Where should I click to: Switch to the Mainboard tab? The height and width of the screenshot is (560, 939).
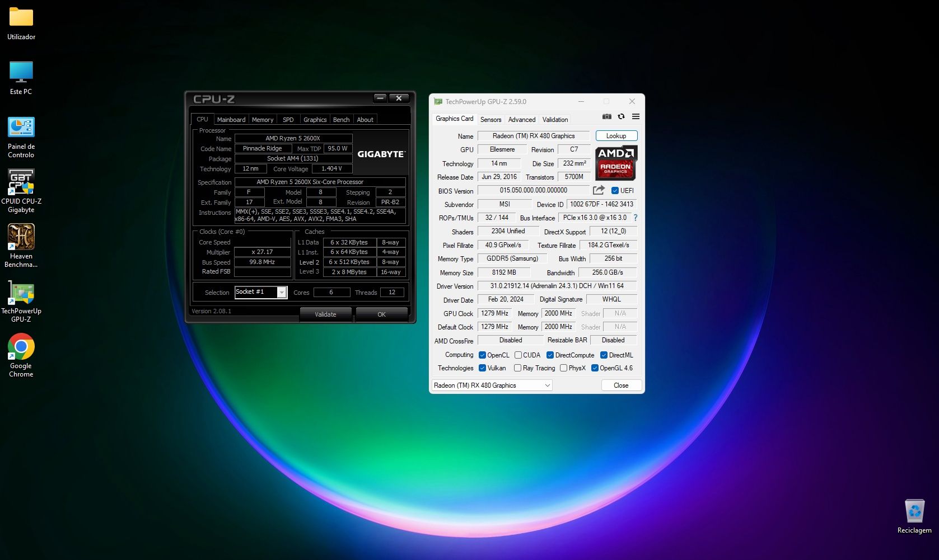[x=231, y=119]
